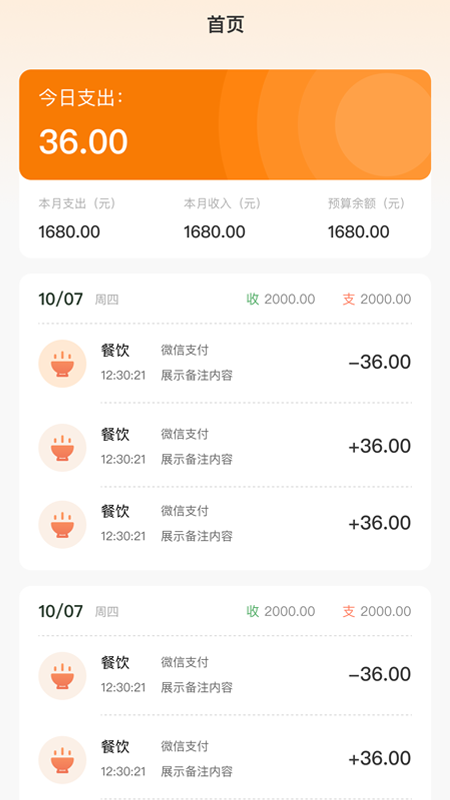Image resolution: width=450 pixels, height=800 pixels.
Task: Tap the bowl icon of first group's last entry
Action: point(62,524)
